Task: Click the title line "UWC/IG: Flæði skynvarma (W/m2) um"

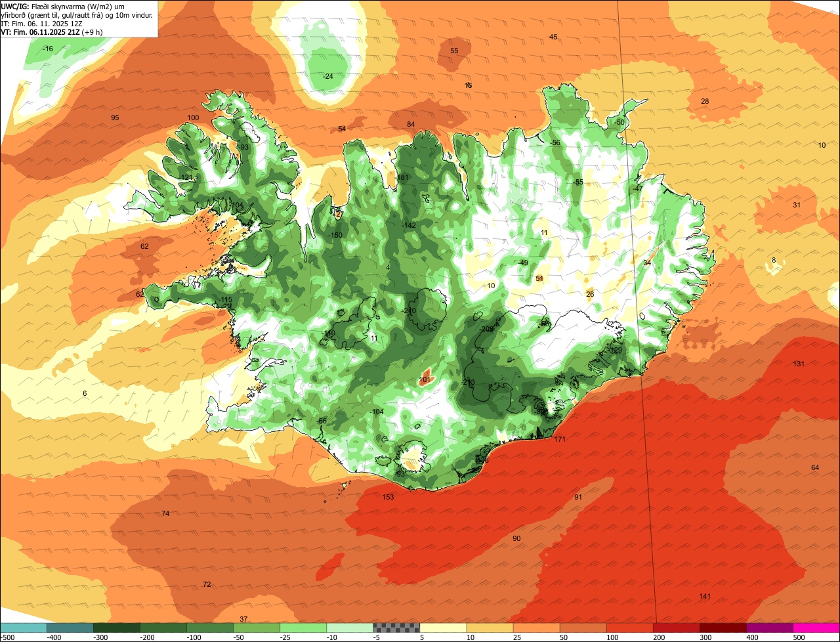Action: [63, 5]
